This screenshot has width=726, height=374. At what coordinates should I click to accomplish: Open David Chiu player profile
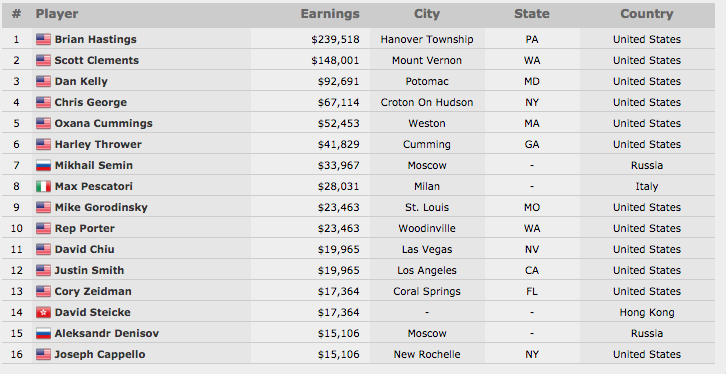click(x=84, y=249)
